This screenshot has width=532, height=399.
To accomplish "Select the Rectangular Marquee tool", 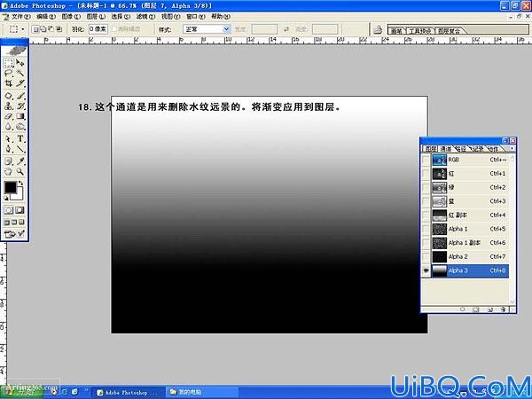I will (9, 63).
